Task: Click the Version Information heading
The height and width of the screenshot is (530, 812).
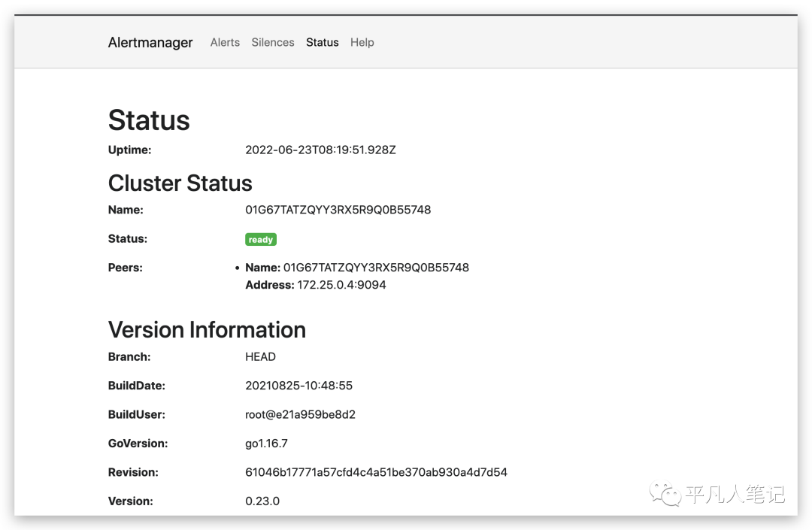Action: coord(207,330)
